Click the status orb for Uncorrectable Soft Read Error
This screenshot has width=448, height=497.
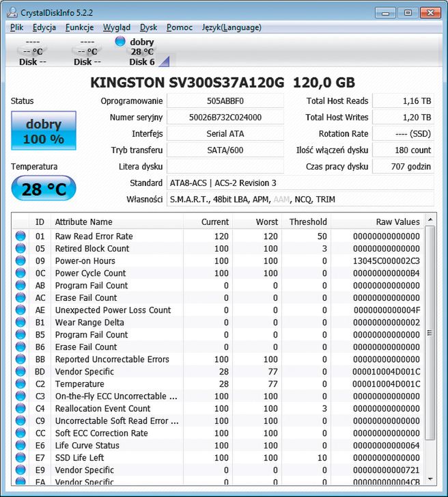point(20,420)
